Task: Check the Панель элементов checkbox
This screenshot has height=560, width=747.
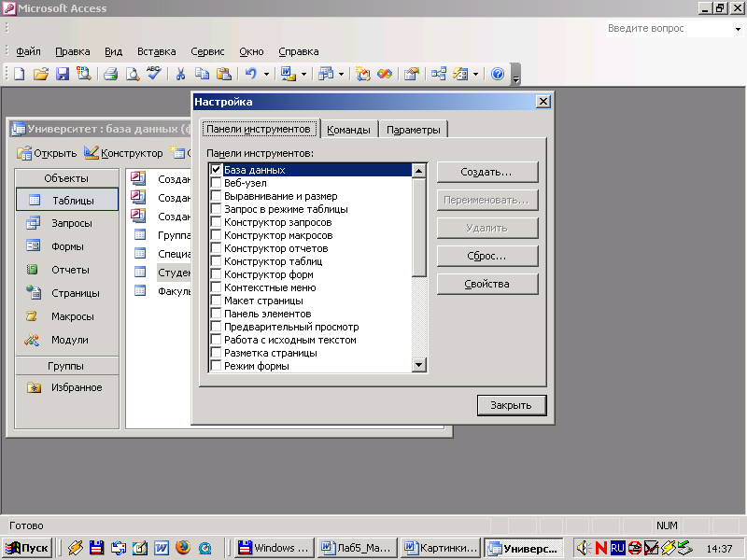Action: [x=216, y=314]
